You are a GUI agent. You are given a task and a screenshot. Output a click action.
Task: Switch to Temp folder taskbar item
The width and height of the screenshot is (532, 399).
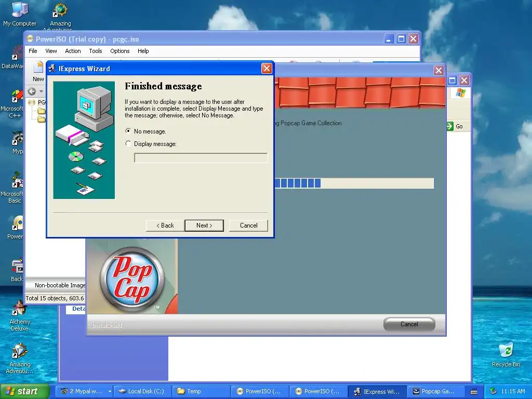[201, 391]
